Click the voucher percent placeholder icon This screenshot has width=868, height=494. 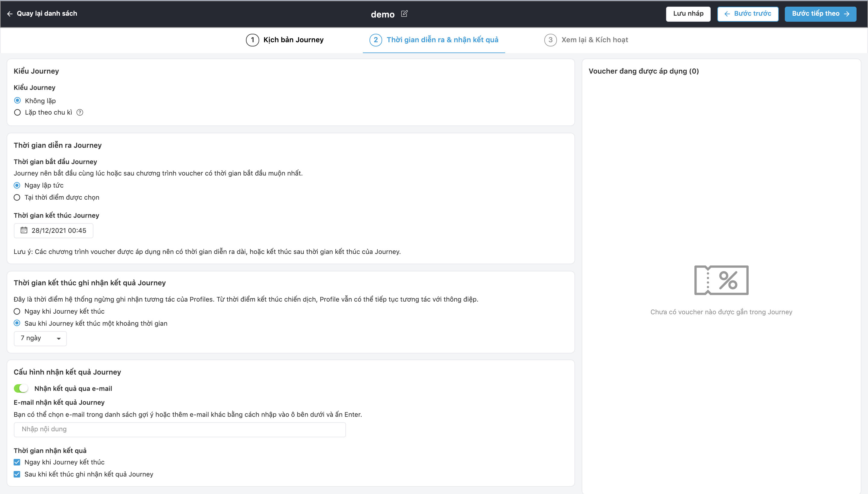coord(721,280)
